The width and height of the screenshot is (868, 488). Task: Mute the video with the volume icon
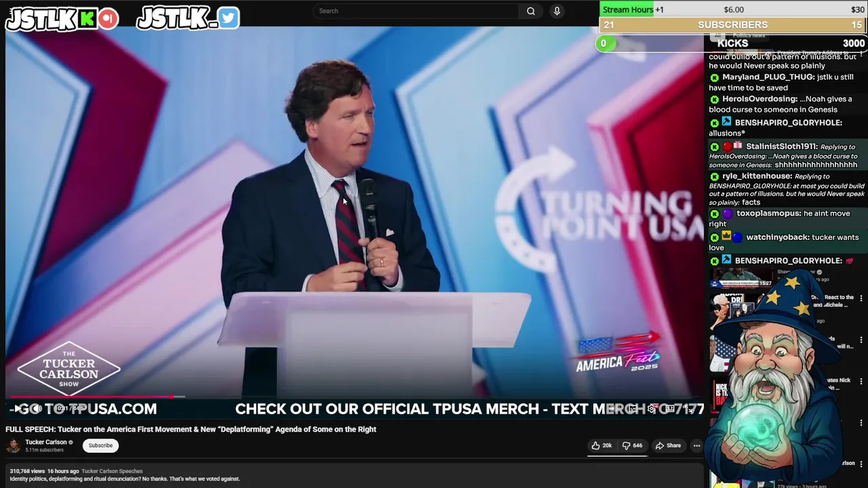(x=37, y=409)
